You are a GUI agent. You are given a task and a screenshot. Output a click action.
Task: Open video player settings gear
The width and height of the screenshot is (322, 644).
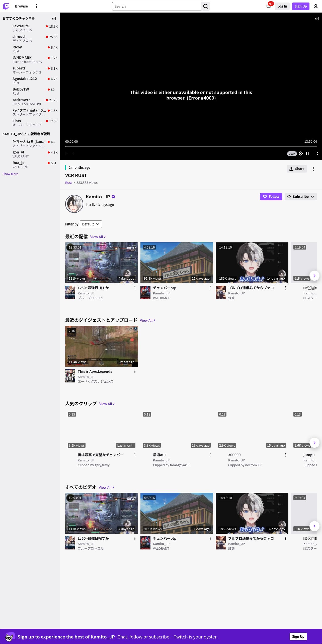tap(301, 153)
